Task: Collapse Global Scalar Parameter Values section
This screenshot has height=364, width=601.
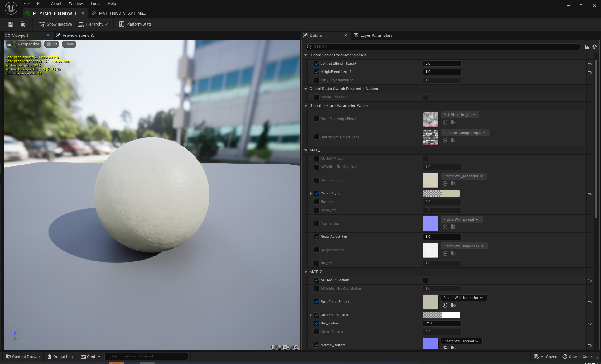Action: (306, 55)
